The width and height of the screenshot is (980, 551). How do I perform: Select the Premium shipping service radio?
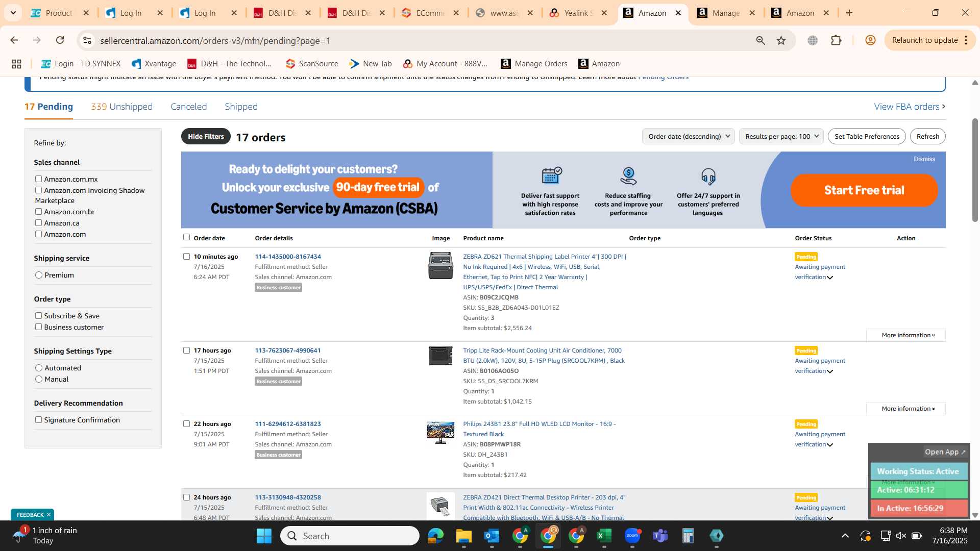point(39,275)
